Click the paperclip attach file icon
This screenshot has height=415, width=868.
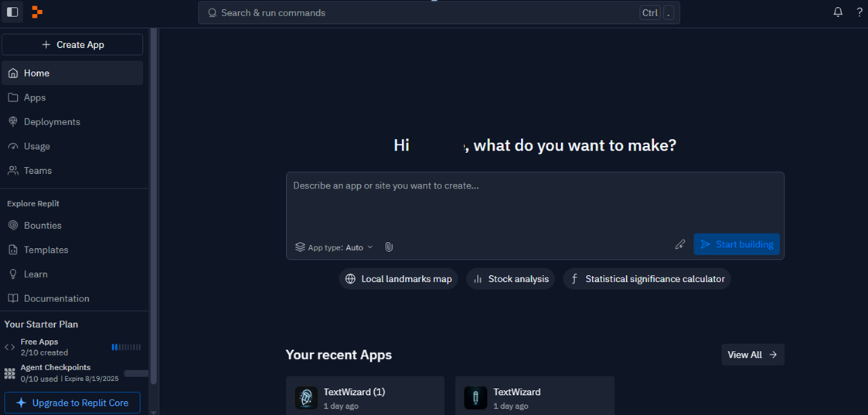click(389, 247)
